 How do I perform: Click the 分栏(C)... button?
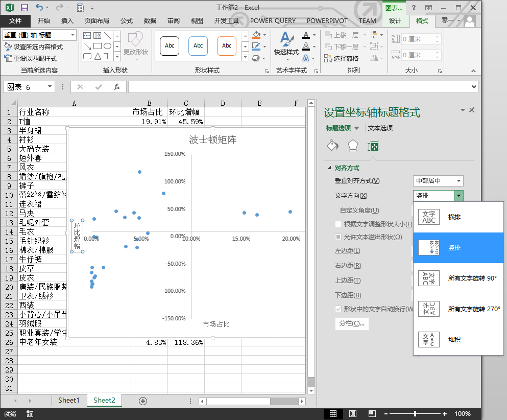click(x=352, y=323)
